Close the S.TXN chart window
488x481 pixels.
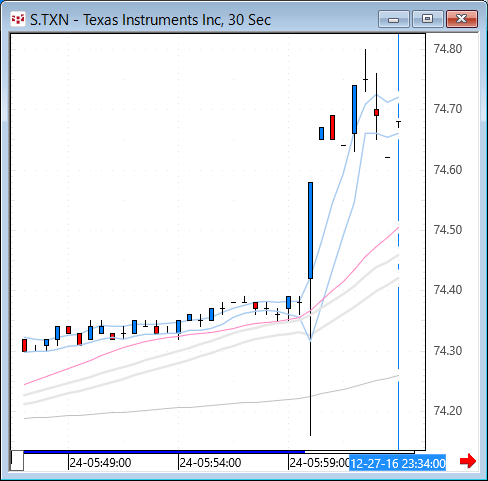click(462, 19)
